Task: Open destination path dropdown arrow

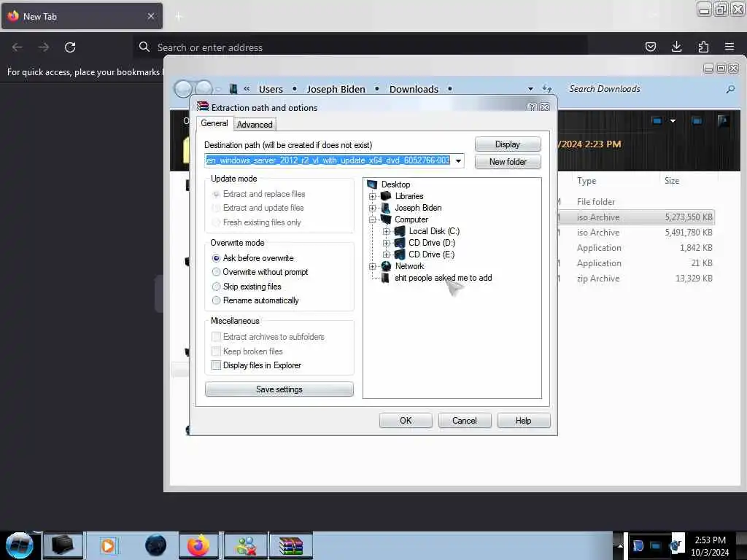Action: [458, 160]
